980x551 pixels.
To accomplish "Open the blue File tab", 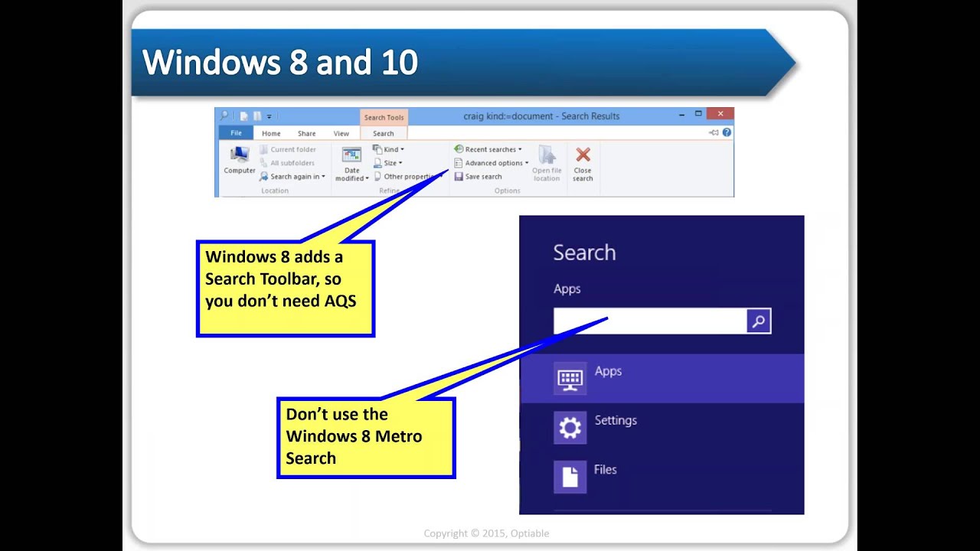I will pyautogui.click(x=236, y=133).
